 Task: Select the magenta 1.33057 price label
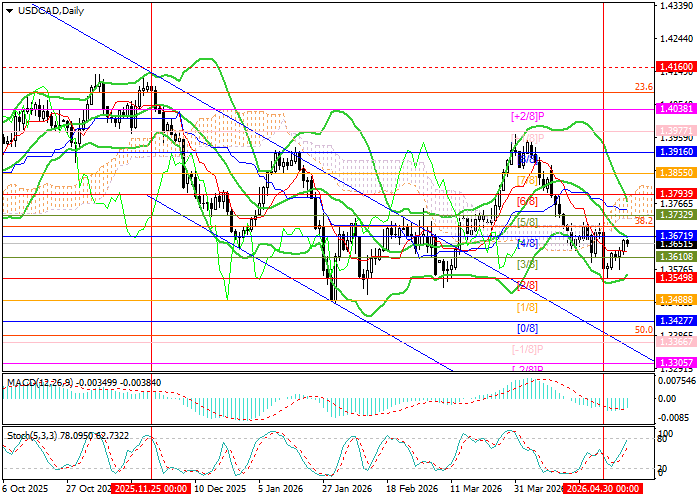[676, 362]
